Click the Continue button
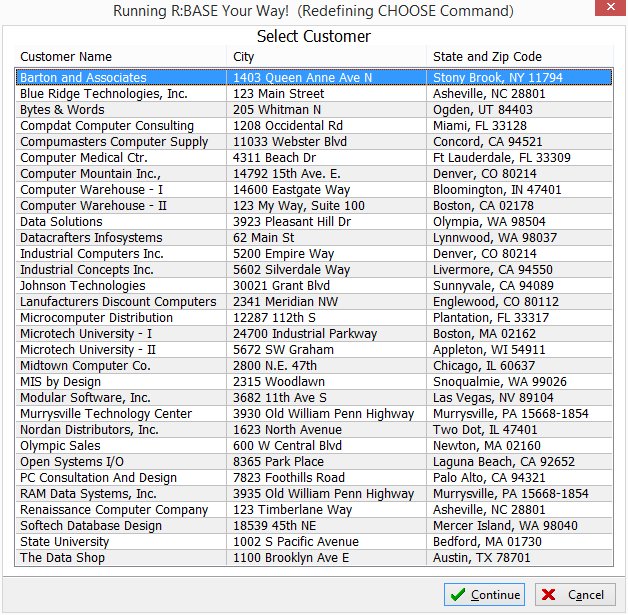The width and height of the screenshot is (628, 615). 484,594
